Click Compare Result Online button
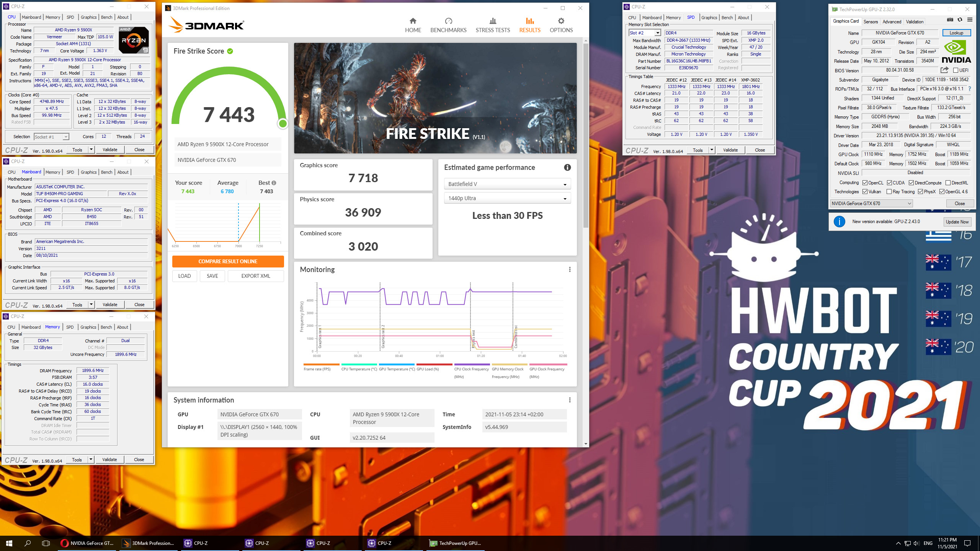The image size is (980, 551). pos(228,261)
